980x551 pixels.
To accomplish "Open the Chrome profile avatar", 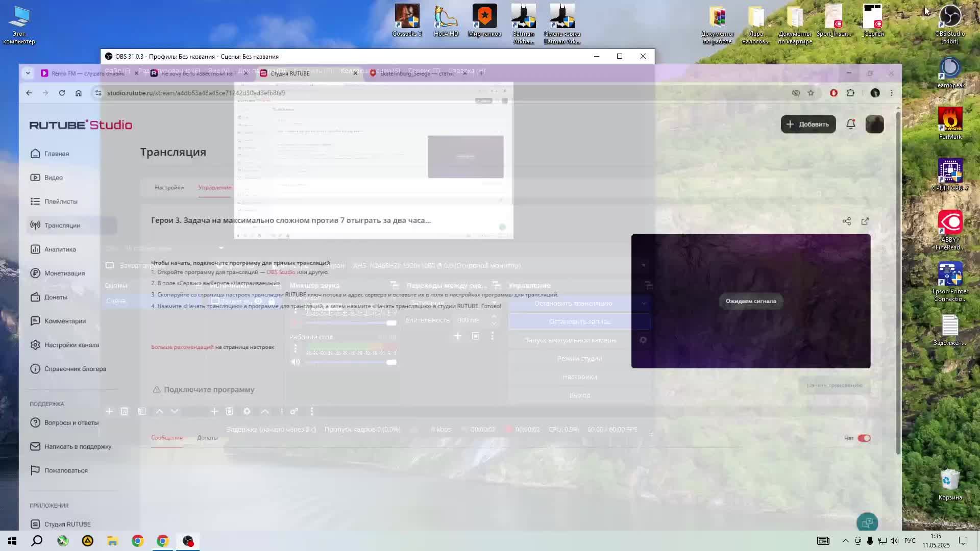I will pyautogui.click(x=875, y=93).
